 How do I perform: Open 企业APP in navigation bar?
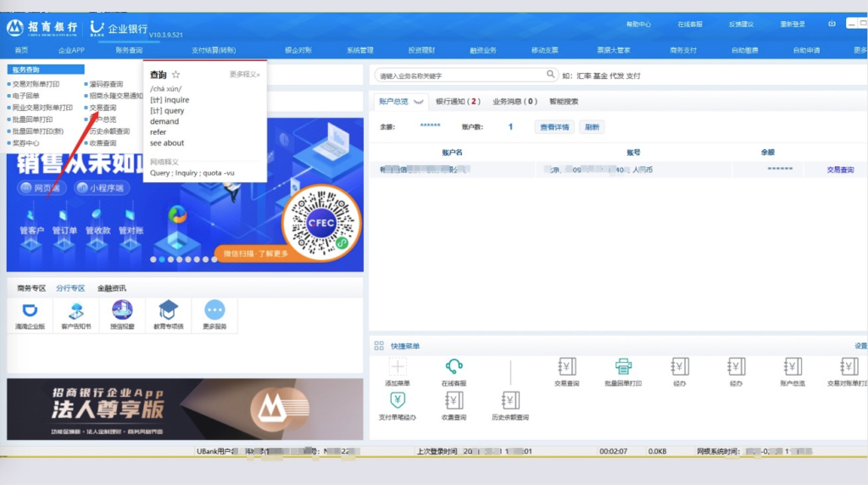pos(71,50)
